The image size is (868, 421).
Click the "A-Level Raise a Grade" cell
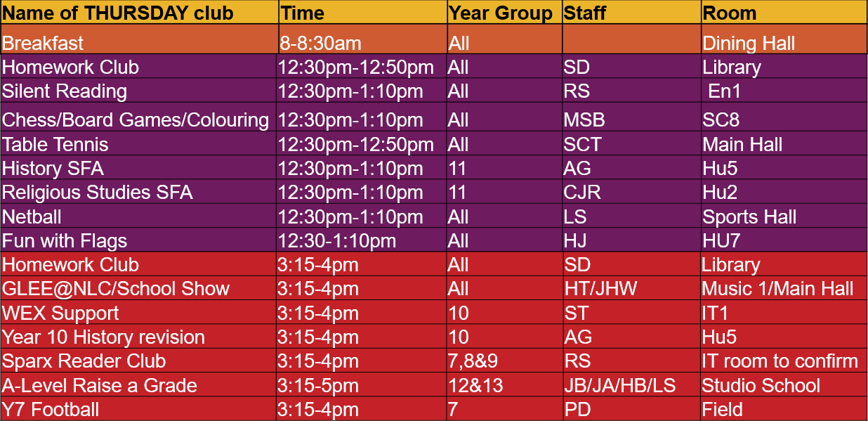click(99, 385)
